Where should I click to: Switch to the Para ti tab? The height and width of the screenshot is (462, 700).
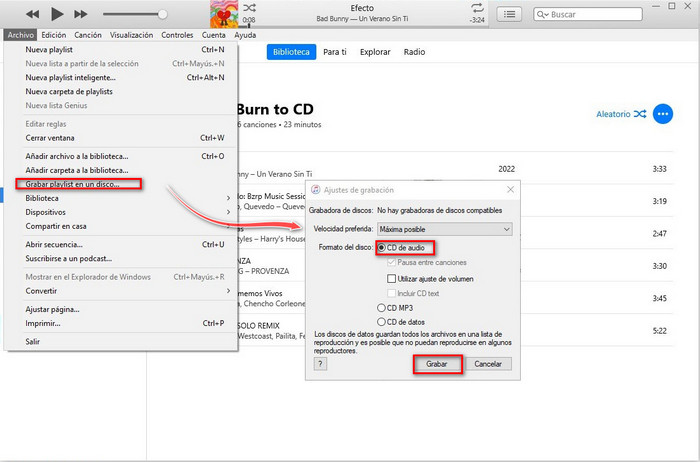[335, 52]
